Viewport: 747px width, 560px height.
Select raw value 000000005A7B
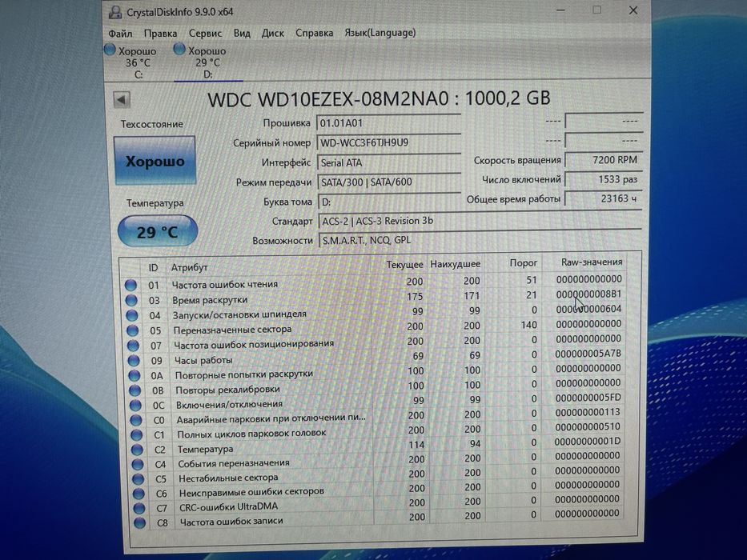(588, 354)
